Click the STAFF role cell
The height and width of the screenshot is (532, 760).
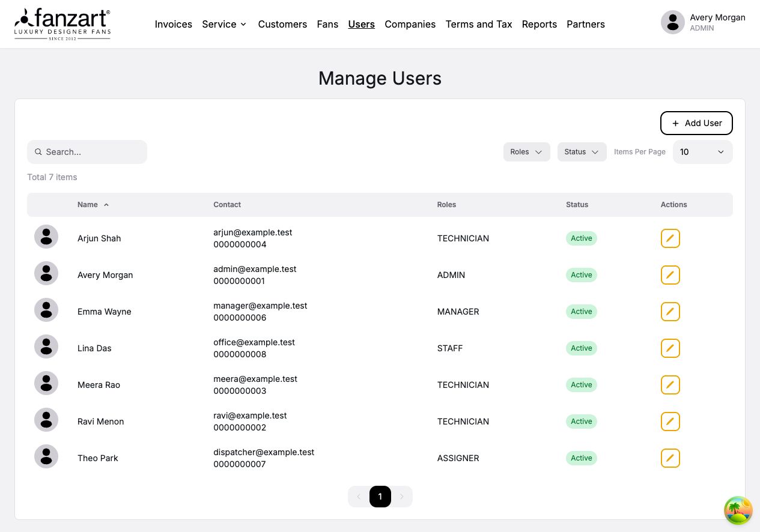450,348
